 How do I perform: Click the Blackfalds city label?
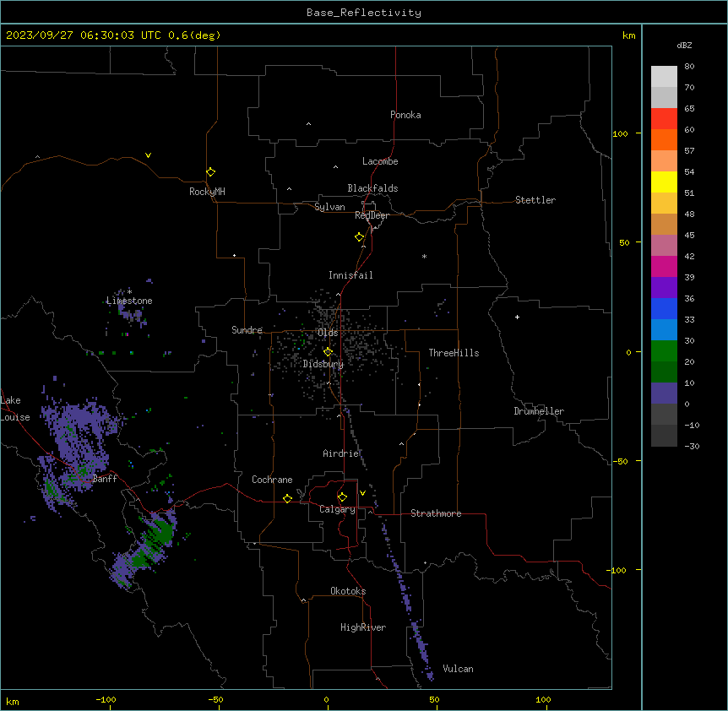pos(372,188)
